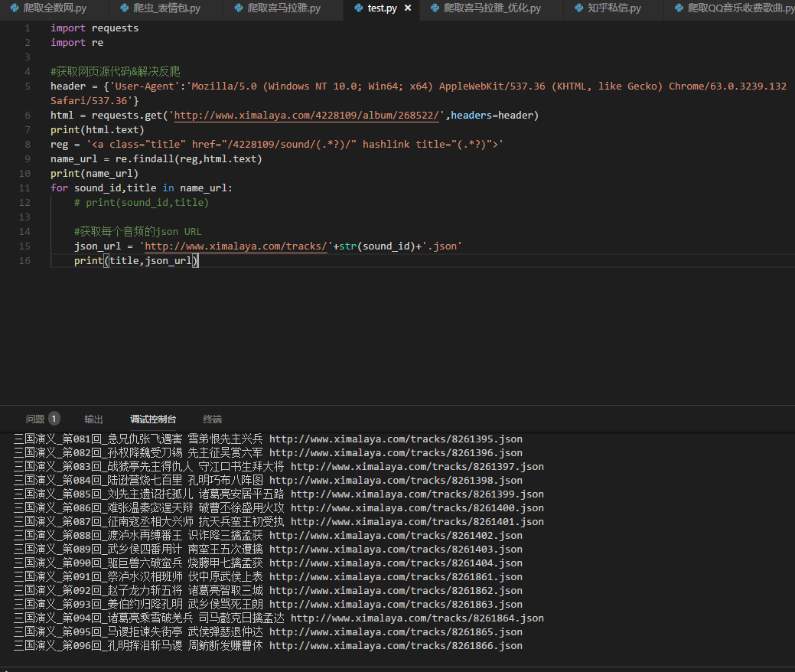Open console link tracks/8261861.json
Image resolution: width=795 pixels, height=672 pixels.
coord(396,576)
